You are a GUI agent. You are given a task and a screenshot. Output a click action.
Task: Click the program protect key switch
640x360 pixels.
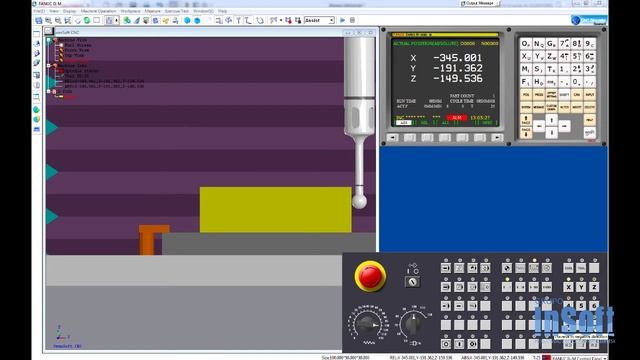pos(412,282)
